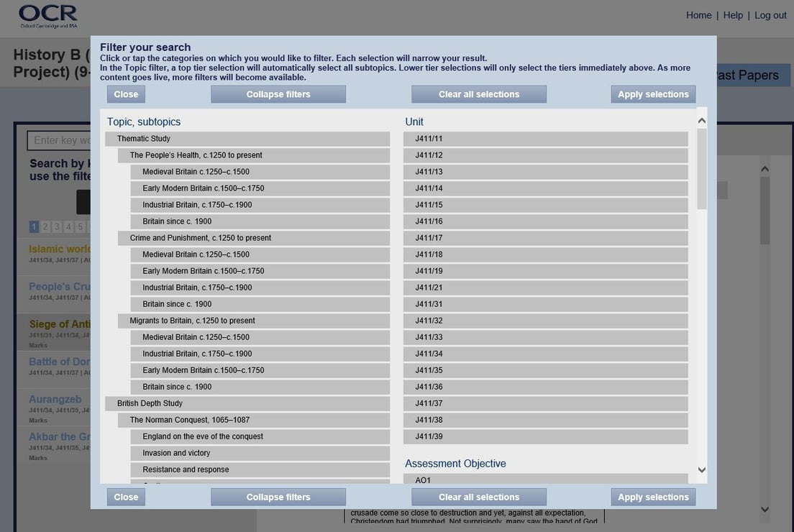The width and height of the screenshot is (794, 532).
Task: Select The People's Health, c.1250 to present
Action: pyautogui.click(x=253, y=155)
